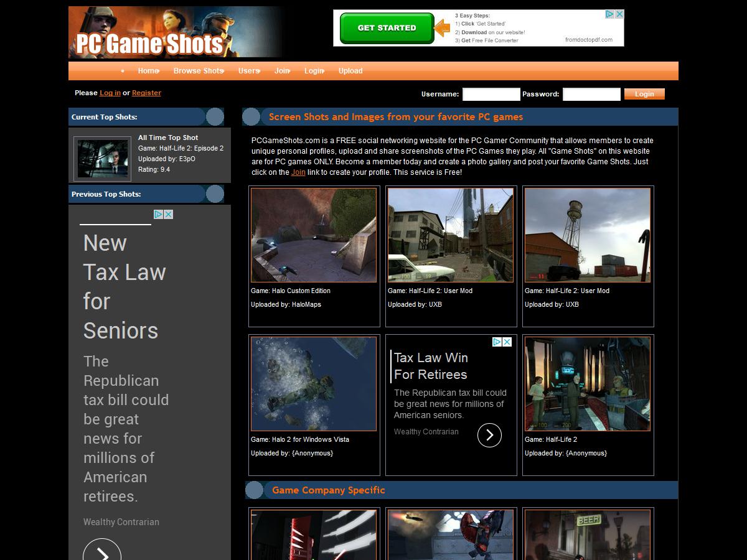Open the Login menu item
The image size is (747, 560).
tap(314, 71)
